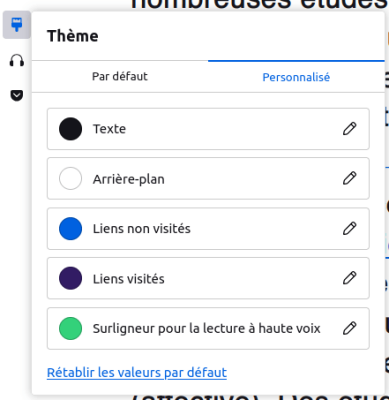Image resolution: width=389 pixels, height=400 pixels.
Task: Click pencil icon for Arrière-plan
Action: pyautogui.click(x=349, y=178)
